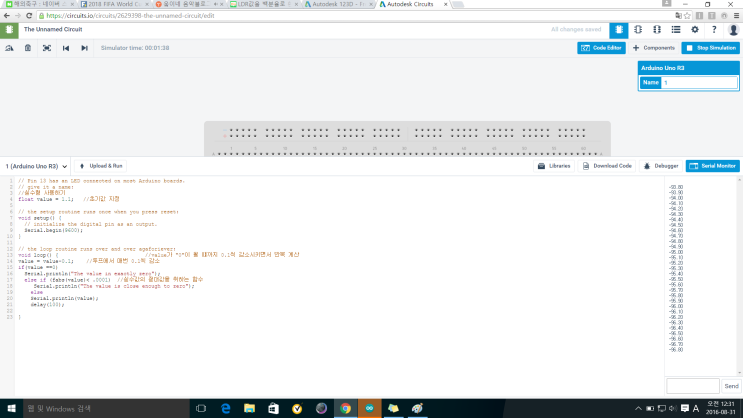This screenshot has height=418, width=743.
Task: Close the Autodesk Circuits browser tab
Action: [445, 4]
